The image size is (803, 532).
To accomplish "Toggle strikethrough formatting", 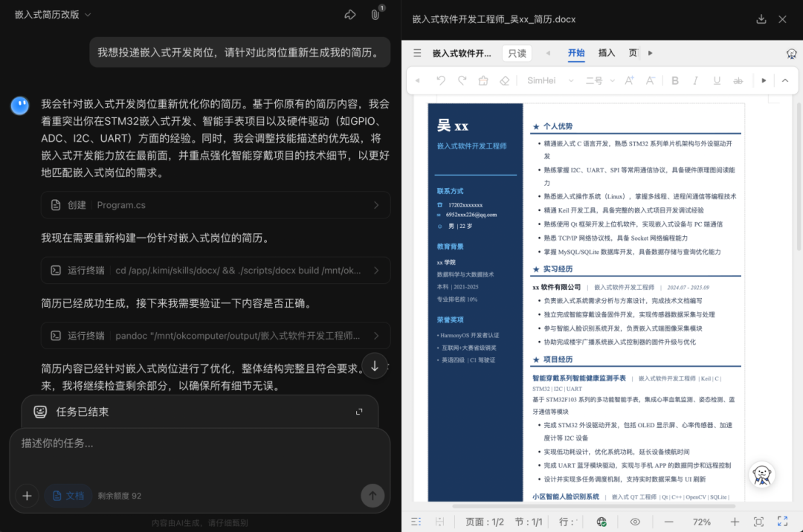I will pyautogui.click(x=738, y=80).
